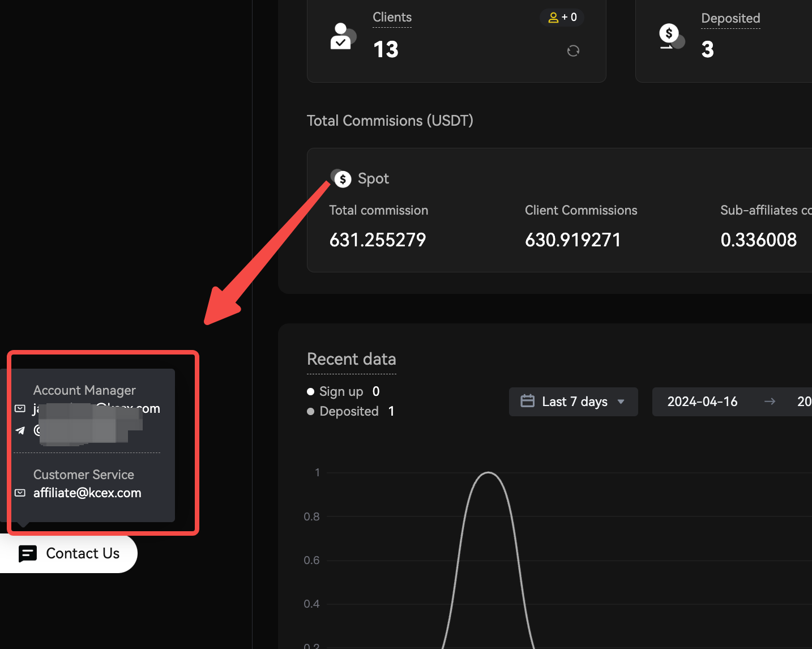Click the affiliate@kcex.com email link
The width and height of the screenshot is (812, 649).
[87, 493]
